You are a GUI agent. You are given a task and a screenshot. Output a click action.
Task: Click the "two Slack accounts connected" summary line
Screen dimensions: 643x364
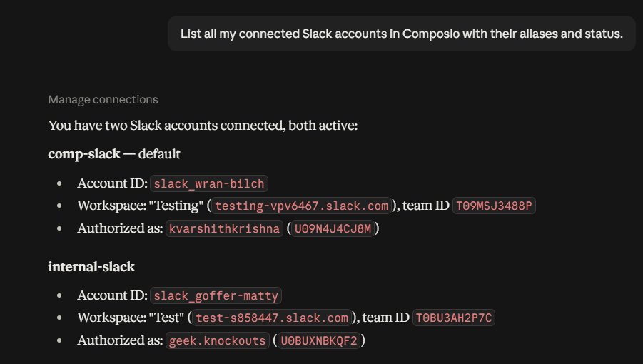203,126
